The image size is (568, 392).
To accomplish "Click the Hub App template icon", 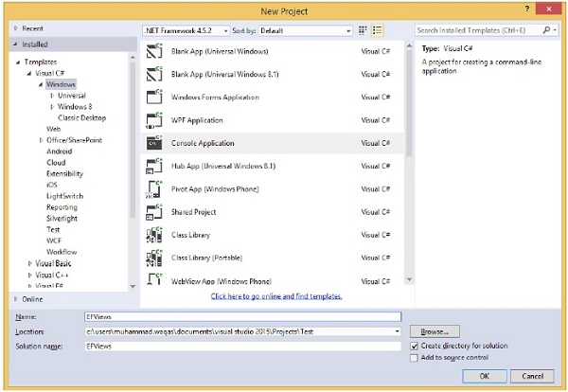I will (154, 166).
